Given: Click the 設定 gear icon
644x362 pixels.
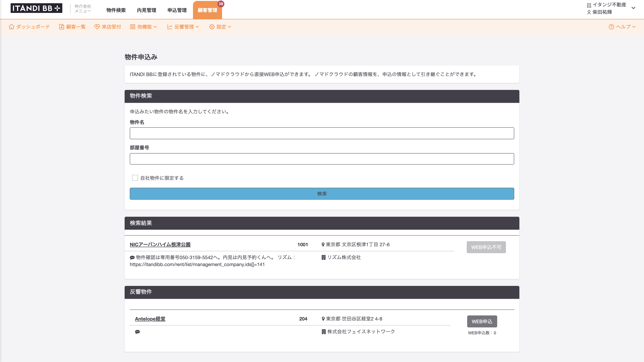Looking at the screenshot, I should 212,27.
